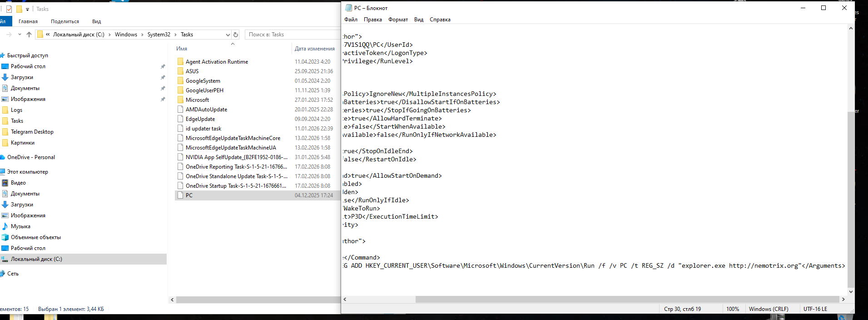The height and width of the screenshot is (320, 868).
Task: Select the MicrosoftEdgeUpdateTaskMachineCore file
Action: click(233, 138)
